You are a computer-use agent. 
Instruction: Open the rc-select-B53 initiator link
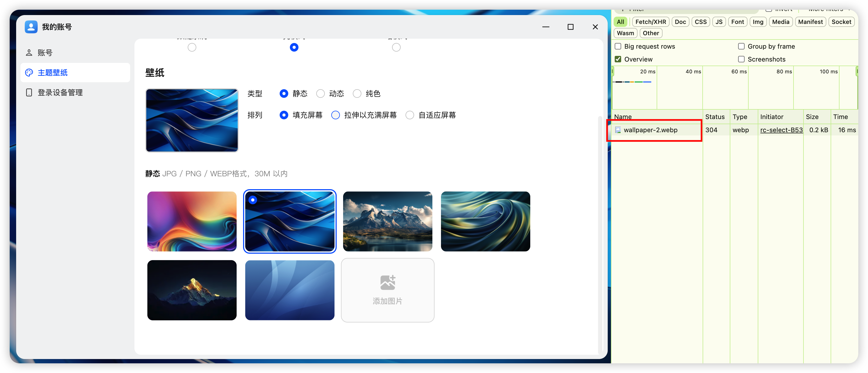tap(781, 130)
